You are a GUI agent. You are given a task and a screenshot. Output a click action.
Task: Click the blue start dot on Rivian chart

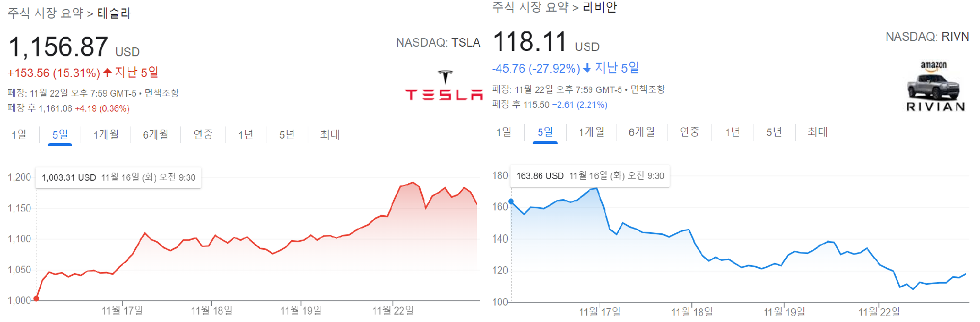[511, 201]
